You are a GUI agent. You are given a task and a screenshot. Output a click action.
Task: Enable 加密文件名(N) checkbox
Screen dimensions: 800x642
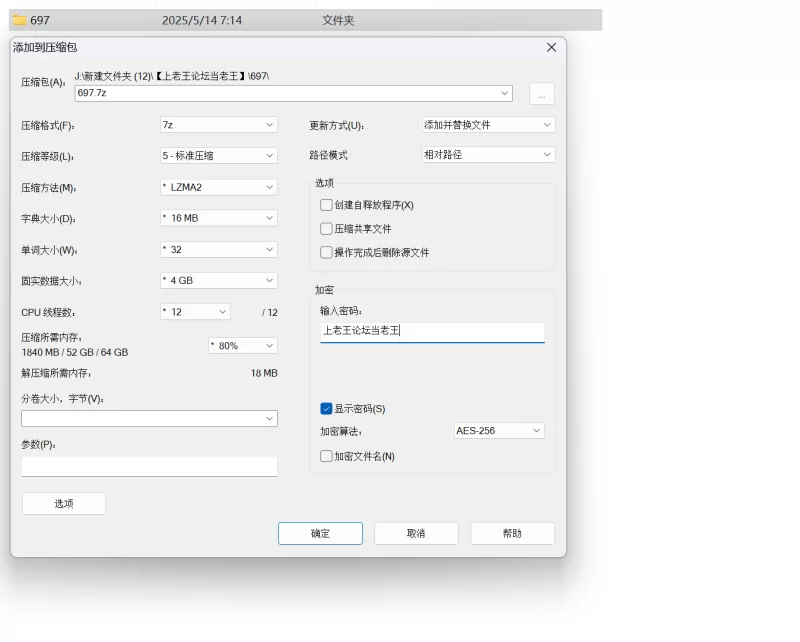tap(326, 456)
